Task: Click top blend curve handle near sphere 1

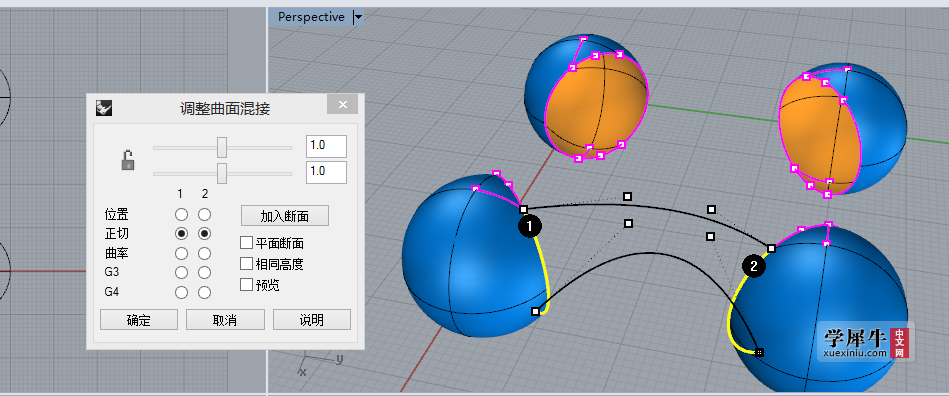Action: tap(524, 210)
